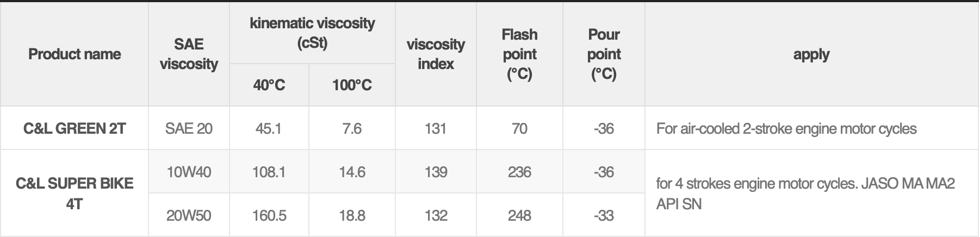Image resolution: width=980 pixels, height=237 pixels.
Task: Click the Pour point (°C) header
Action: pos(604,54)
